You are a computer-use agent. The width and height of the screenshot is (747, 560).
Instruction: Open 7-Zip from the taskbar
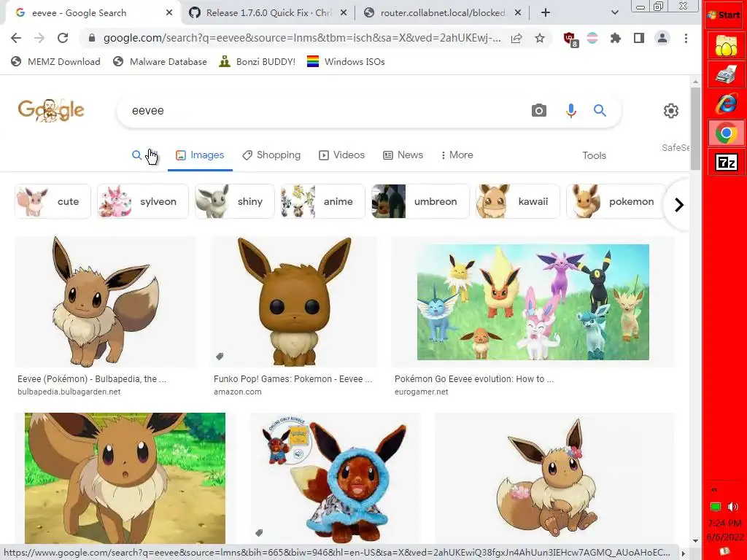click(x=726, y=163)
